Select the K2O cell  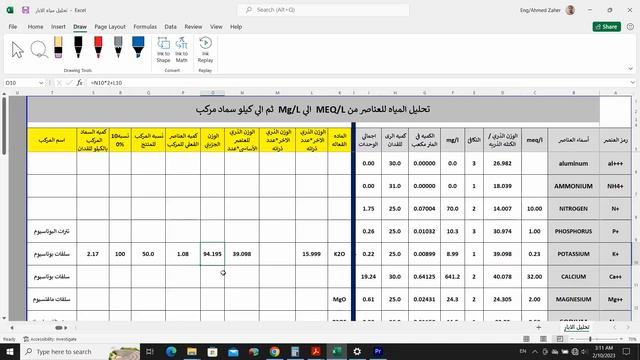339,254
